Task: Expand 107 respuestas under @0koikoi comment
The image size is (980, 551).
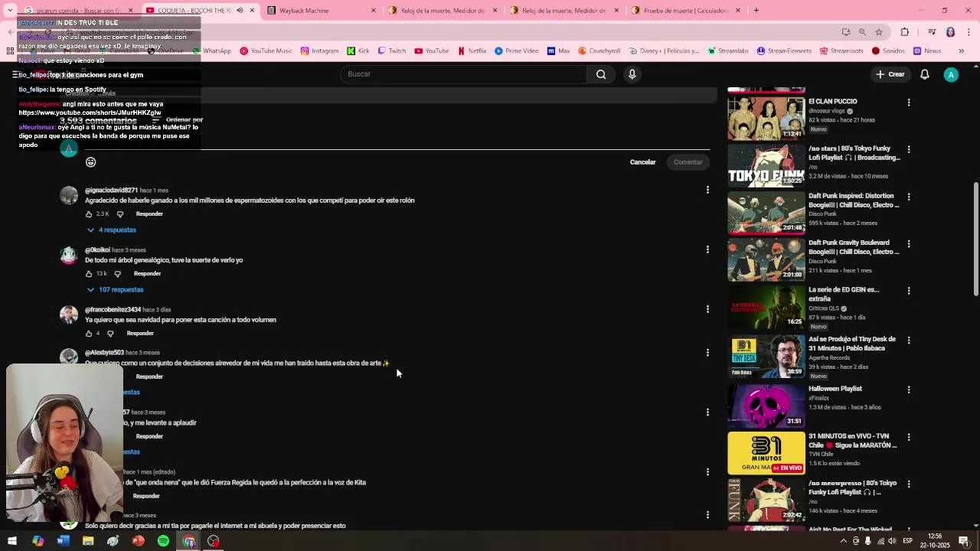Action: point(116,290)
